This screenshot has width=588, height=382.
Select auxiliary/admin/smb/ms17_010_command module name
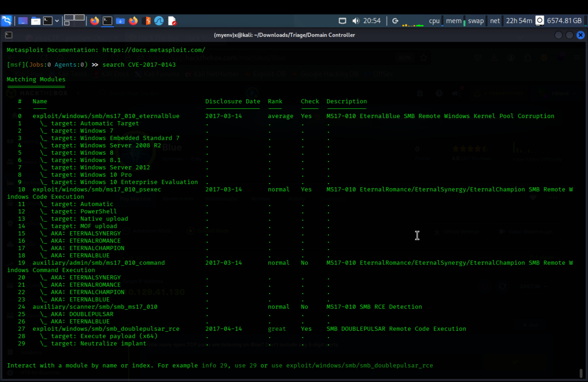pyautogui.click(x=99, y=263)
